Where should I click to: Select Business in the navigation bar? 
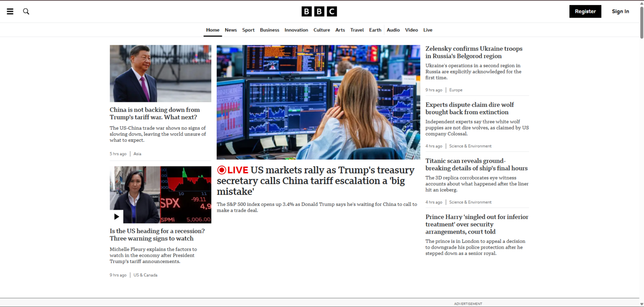pos(270,30)
